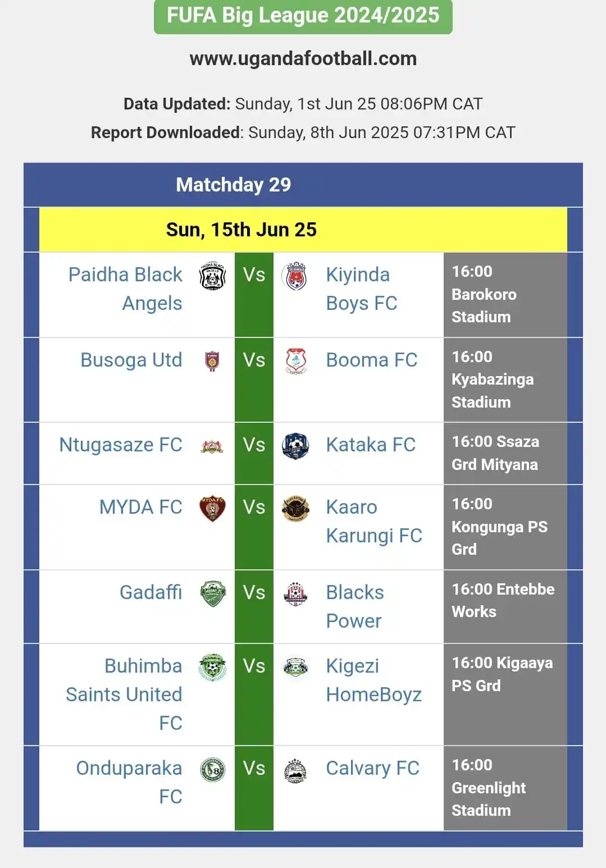Click the Busoga Utd club badge
The image size is (606, 868).
click(212, 361)
